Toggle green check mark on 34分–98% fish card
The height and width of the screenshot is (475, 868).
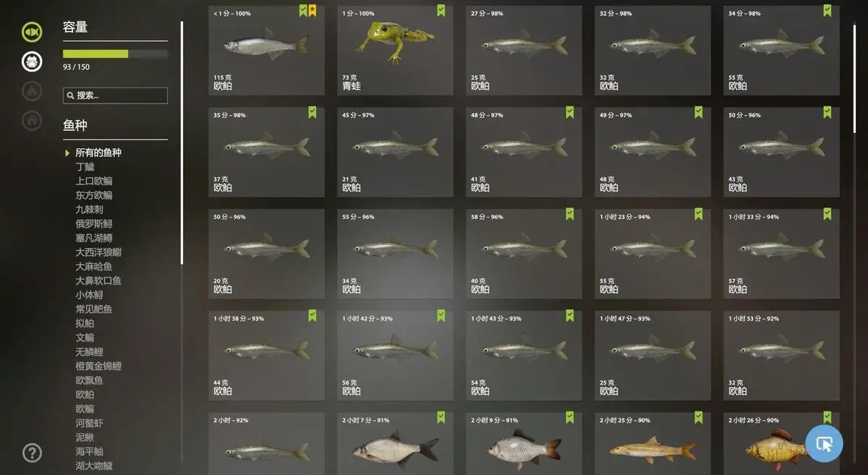pos(827,11)
